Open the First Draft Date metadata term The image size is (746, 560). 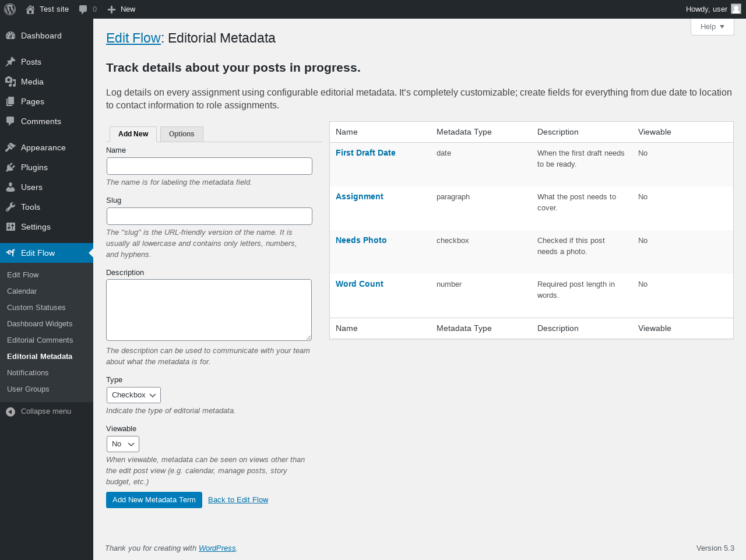click(365, 153)
